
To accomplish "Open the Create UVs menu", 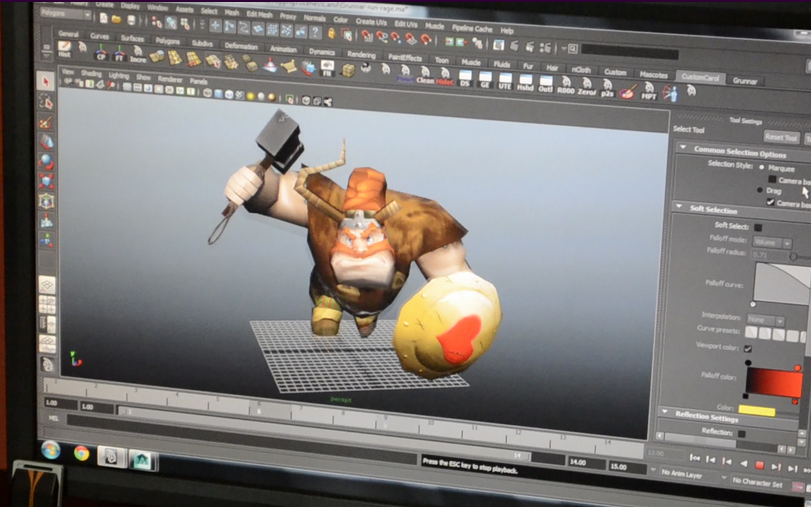I will (x=371, y=22).
